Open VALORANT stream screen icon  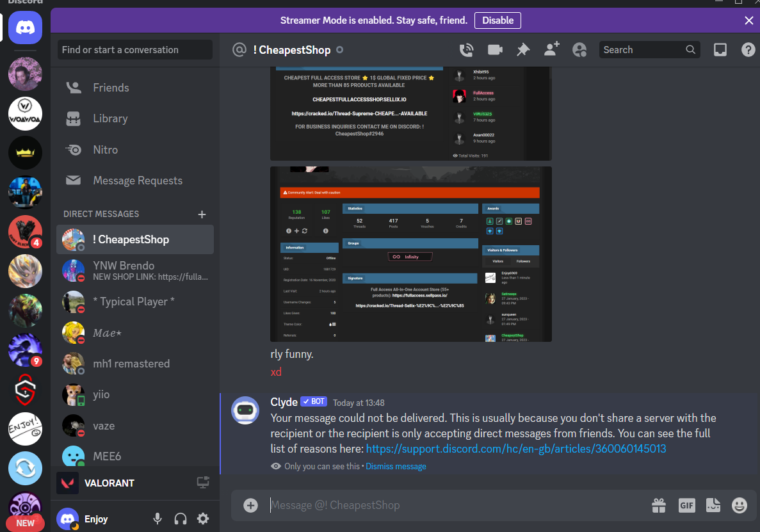(x=203, y=483)
